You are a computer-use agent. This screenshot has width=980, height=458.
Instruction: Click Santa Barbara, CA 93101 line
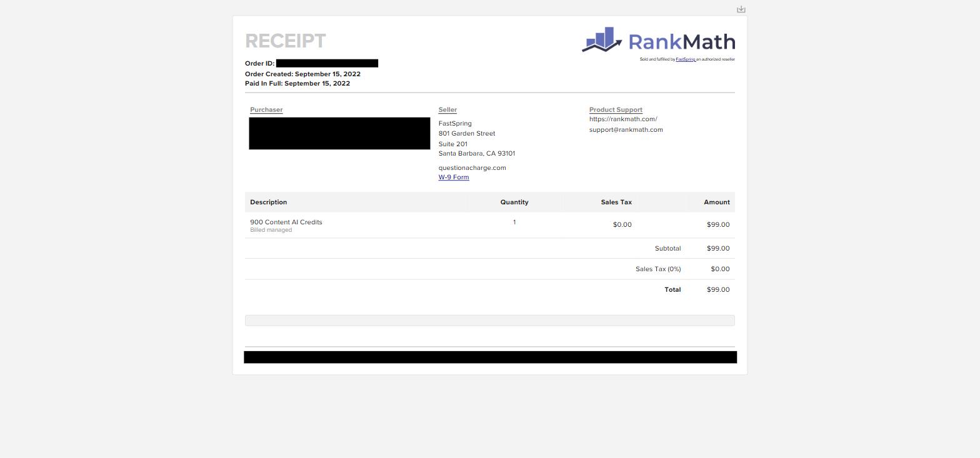tap(477, 154)
